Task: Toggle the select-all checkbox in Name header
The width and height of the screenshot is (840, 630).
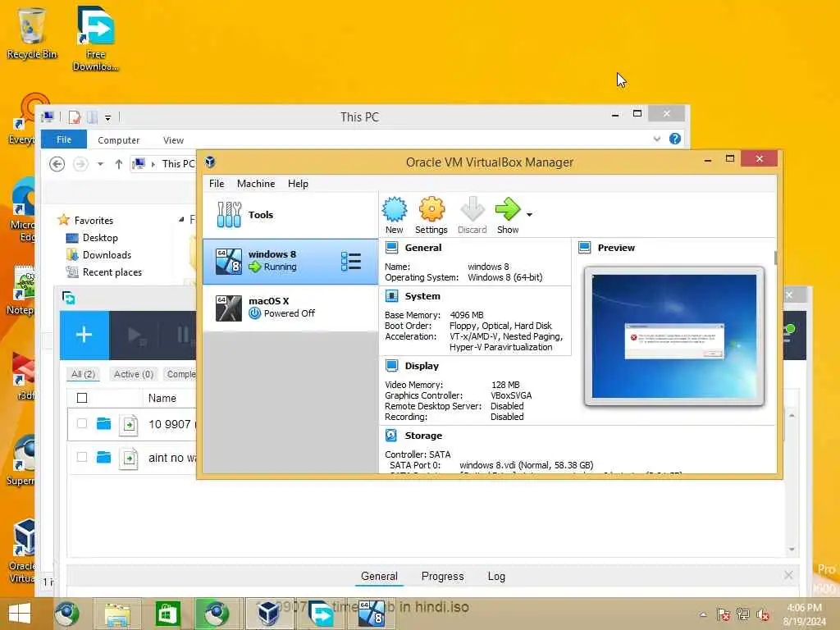Action: (82, 398)
